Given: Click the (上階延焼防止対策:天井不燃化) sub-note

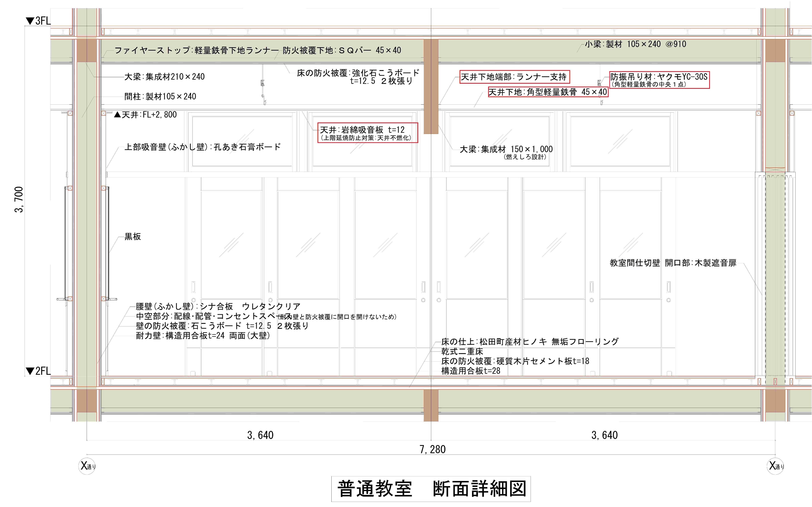Looking at the screenshot, I should coord(366,138).
